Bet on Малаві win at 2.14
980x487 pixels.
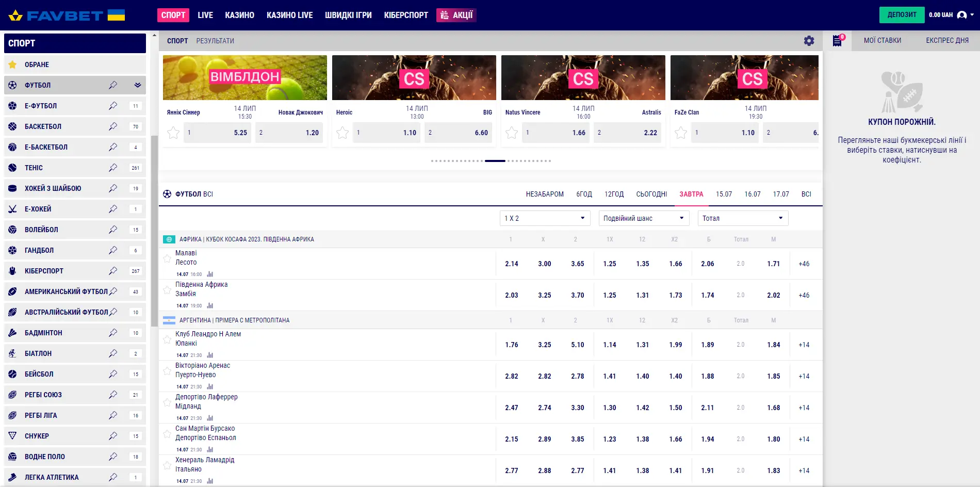click(x=512, y=264)
